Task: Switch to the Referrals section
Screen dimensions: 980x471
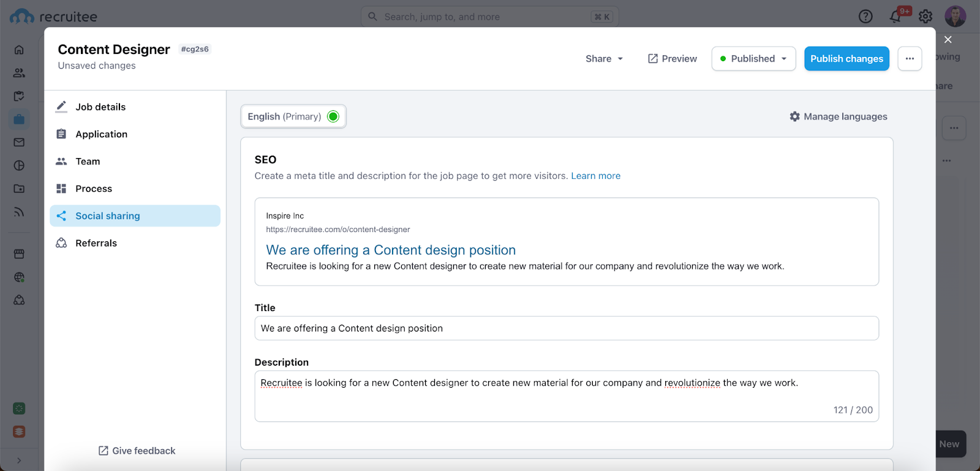Action: 96,243
